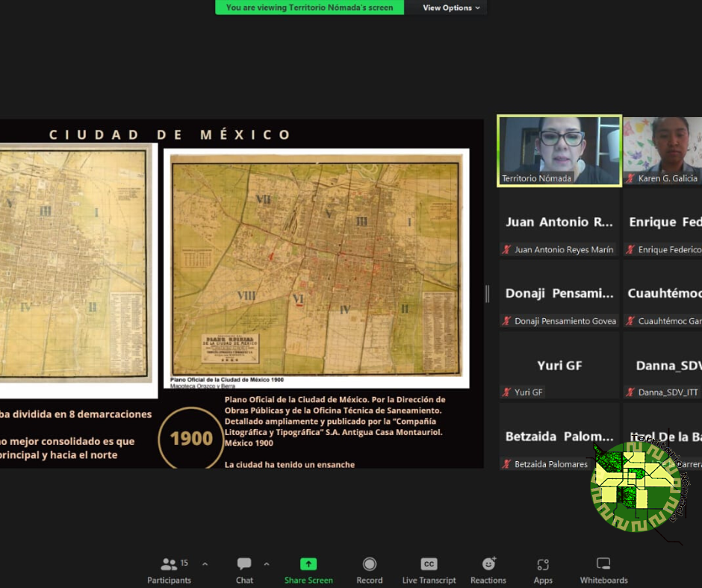Open the Participants panel
This screenshot has height=588, width=702.
170,570
